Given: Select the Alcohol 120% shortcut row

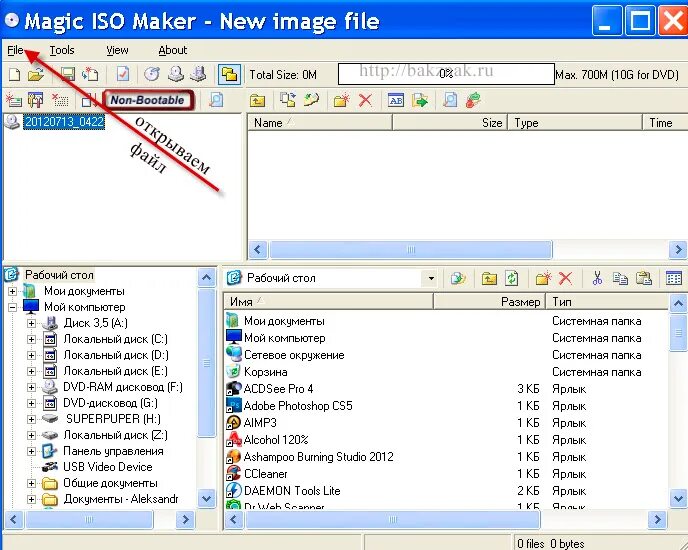Looking at the screenshot, I should (x=447, y=440).
